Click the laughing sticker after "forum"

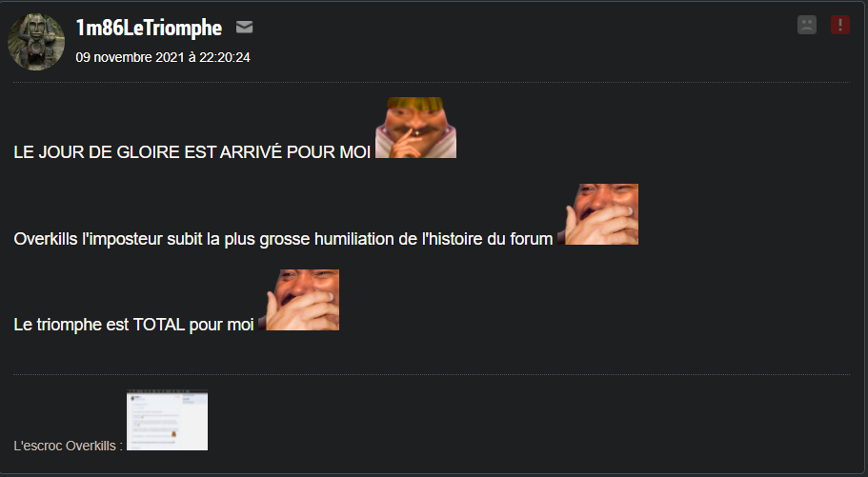click(597, 214)
